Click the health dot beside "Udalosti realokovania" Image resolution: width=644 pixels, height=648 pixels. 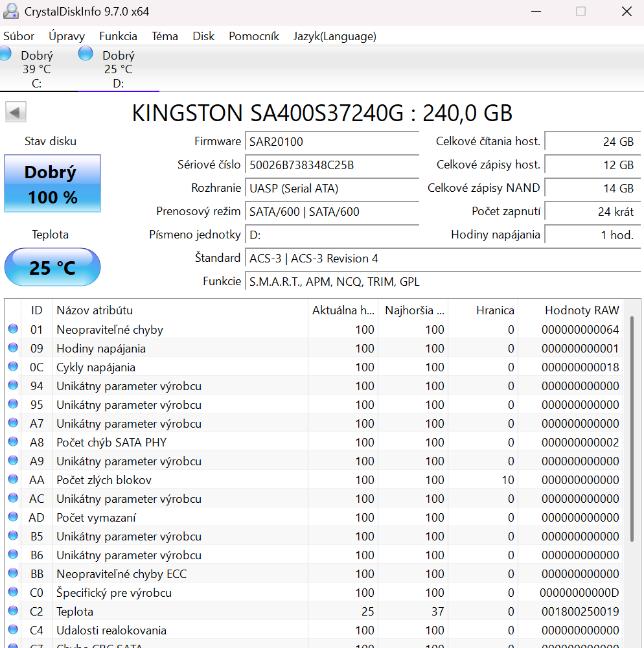pyautogui.click(x=13, y=630)
